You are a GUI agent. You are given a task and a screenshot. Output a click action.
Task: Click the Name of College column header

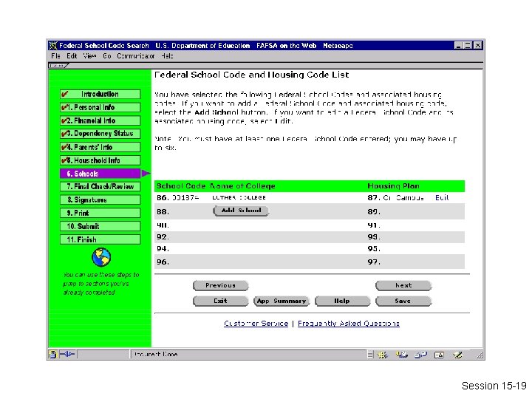coord(242,186)
